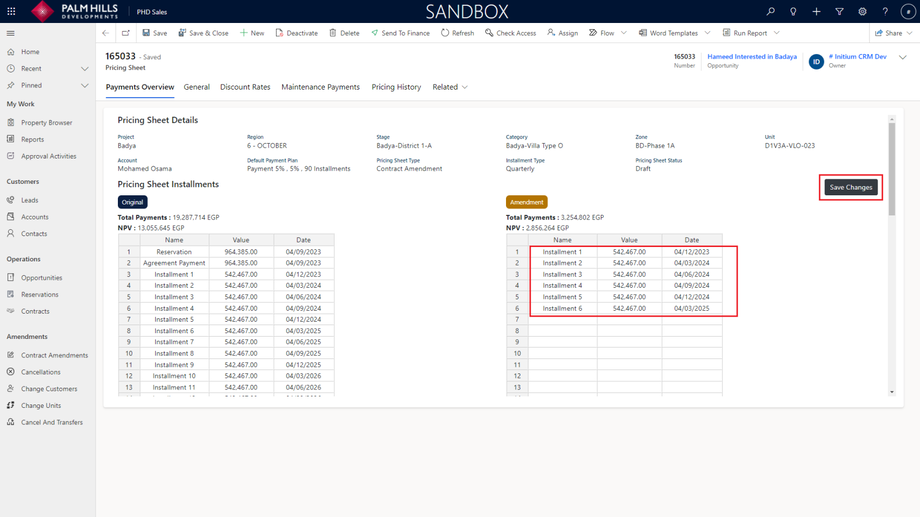This screenshot has height=517, width=920.
Task: Toggle the hamburger navigation menu
Action: [11, 33]
